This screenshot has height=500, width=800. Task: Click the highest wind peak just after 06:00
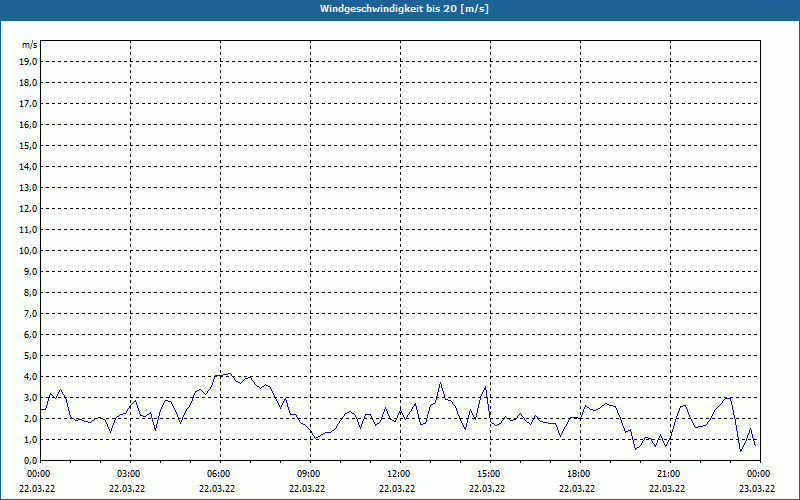[229, 374]
